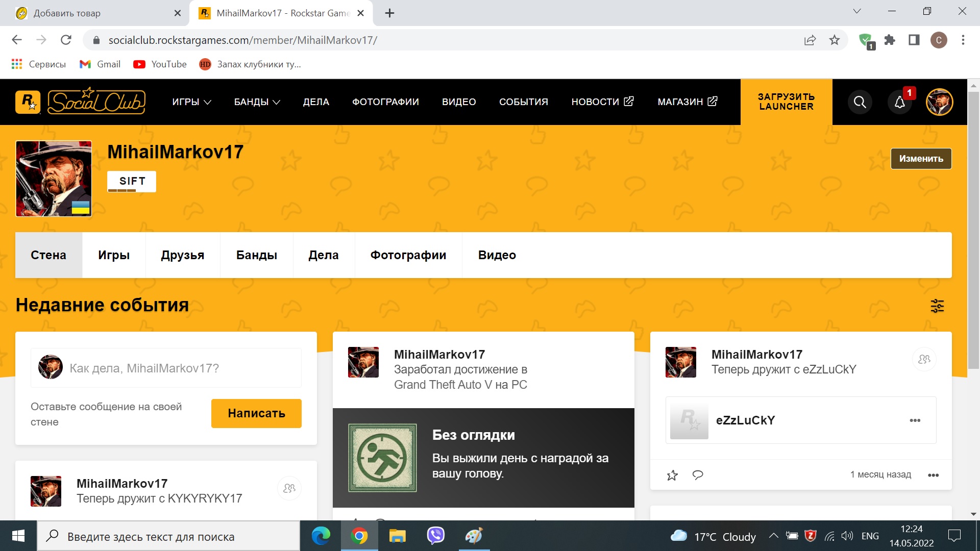The height and width of the screenshot is (551, 980).
Task: Toggle the Chrome side panel icon
Action: pyautogui.click(x=914, y=40)
